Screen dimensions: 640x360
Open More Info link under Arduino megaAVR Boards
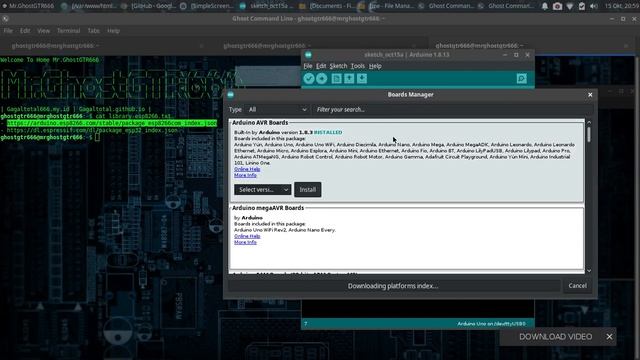[245, 242]
